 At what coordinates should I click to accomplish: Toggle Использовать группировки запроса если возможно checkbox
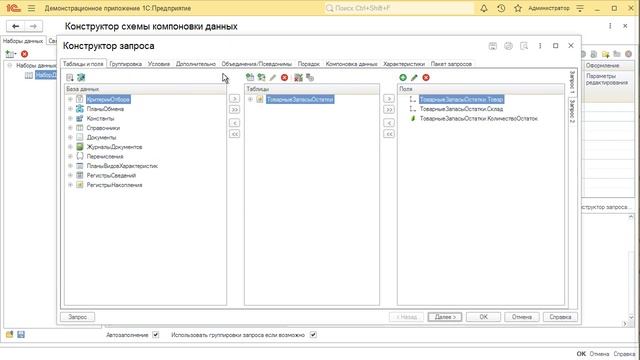[x=313, y=335]
